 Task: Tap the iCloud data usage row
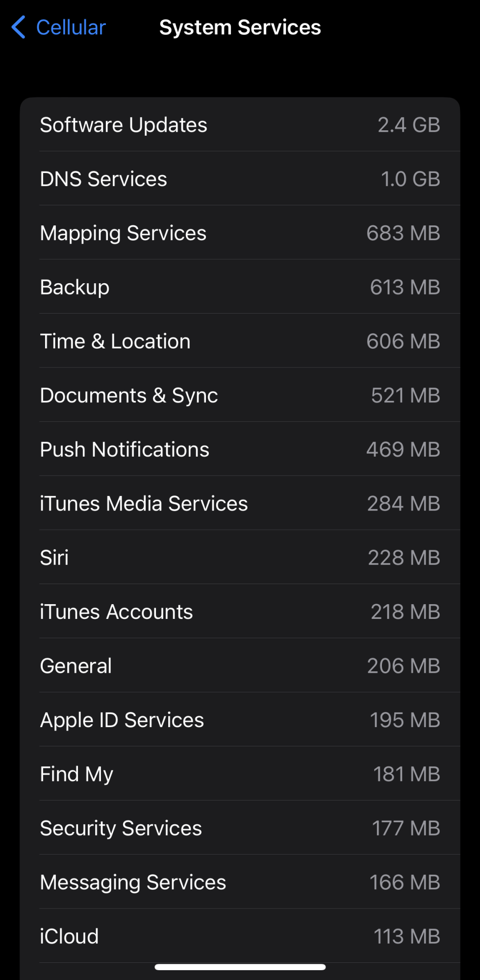click(240, 936)
